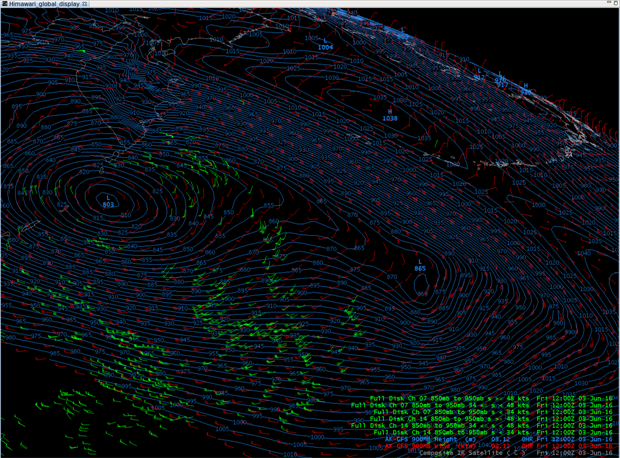Toggle Full Disk Ch 14 34 <= s < 48 kts legend
The width and height of the screenshot is (620, 458).
[x=482, y=425]
